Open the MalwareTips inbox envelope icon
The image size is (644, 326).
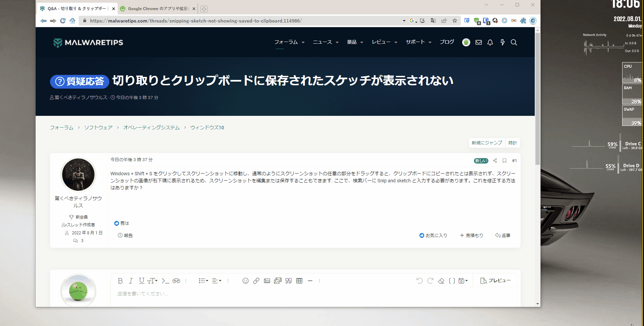(479, 42)
